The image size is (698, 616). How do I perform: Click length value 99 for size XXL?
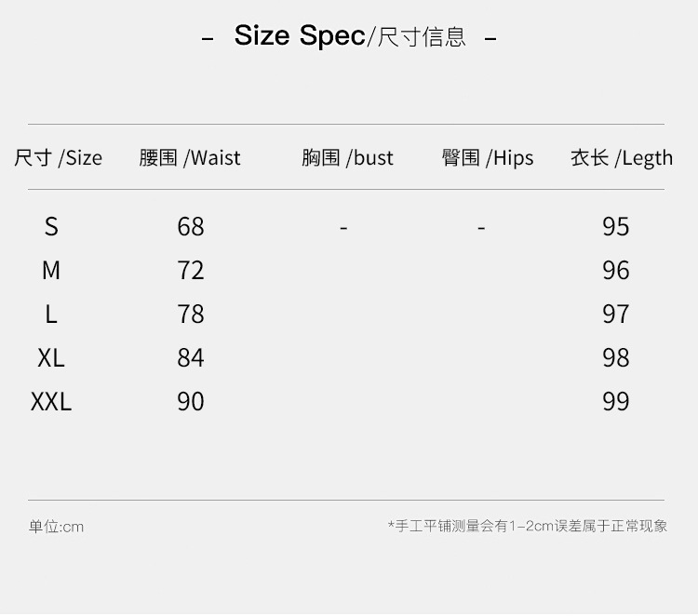pyautogui.click(x=616, y=401)
